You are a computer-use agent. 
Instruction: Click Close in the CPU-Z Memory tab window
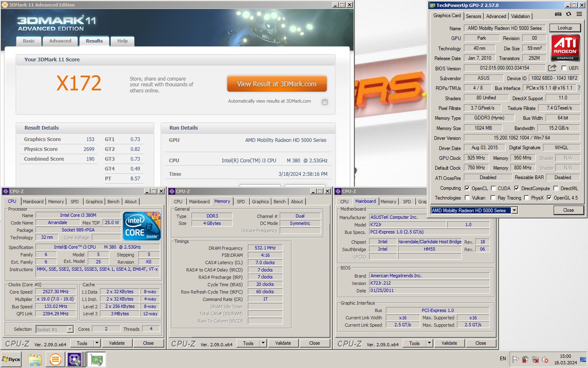point(314,343)
